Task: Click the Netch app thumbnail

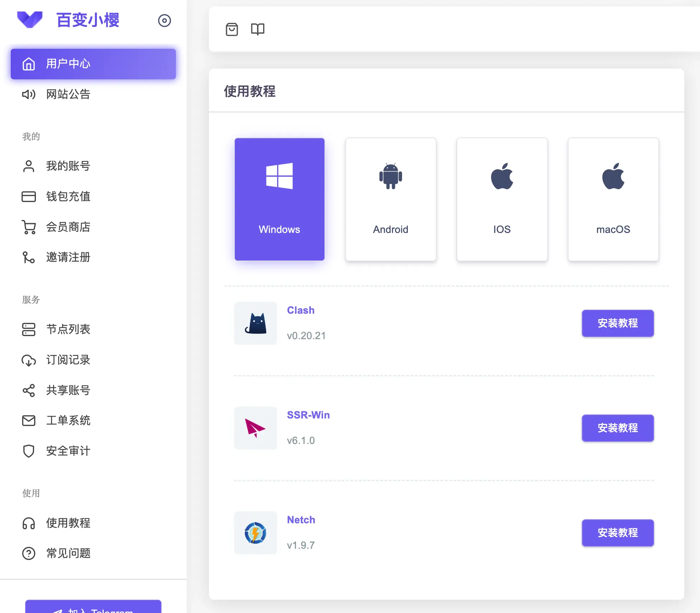Action: [x=255, y=533]
